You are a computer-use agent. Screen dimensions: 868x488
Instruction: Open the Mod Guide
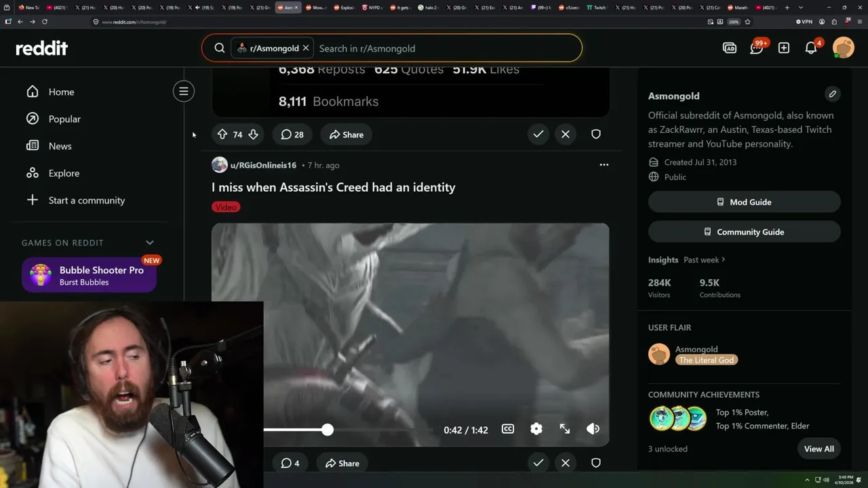[745, 202]
